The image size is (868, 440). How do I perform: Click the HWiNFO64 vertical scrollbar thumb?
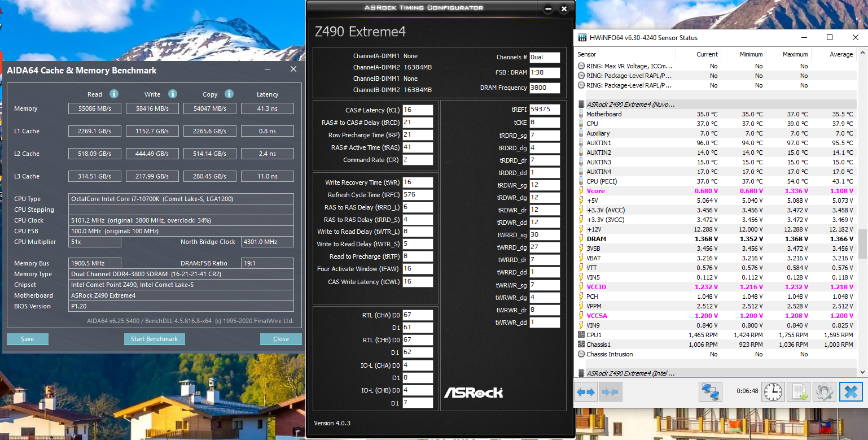coord(862,243)
